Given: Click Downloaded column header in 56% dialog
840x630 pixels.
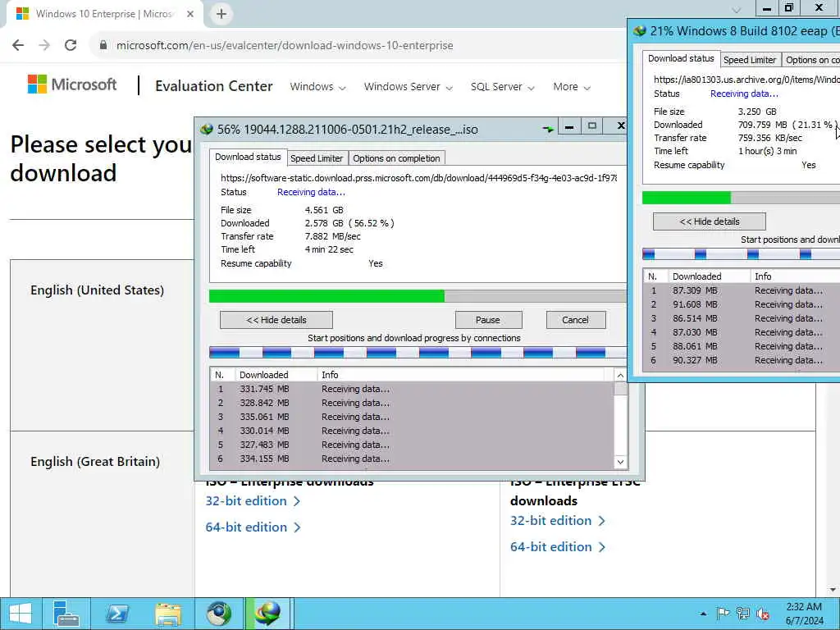Looking at the screenshot, I should (x=276, y=375).
